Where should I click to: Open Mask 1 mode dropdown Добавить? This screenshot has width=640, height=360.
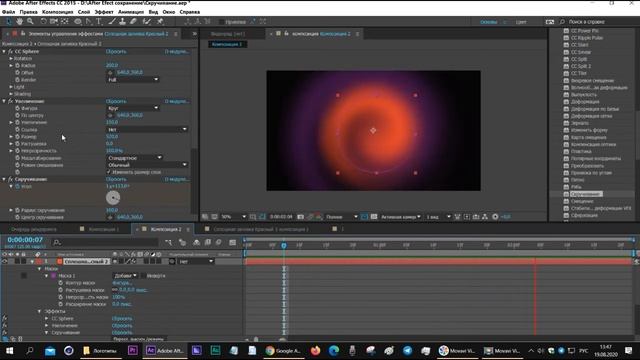(125, 276)
